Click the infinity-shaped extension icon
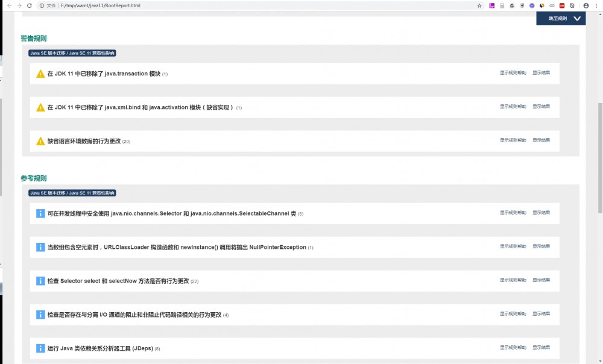This screenshot has height=364, width=603. click(552, 5)
